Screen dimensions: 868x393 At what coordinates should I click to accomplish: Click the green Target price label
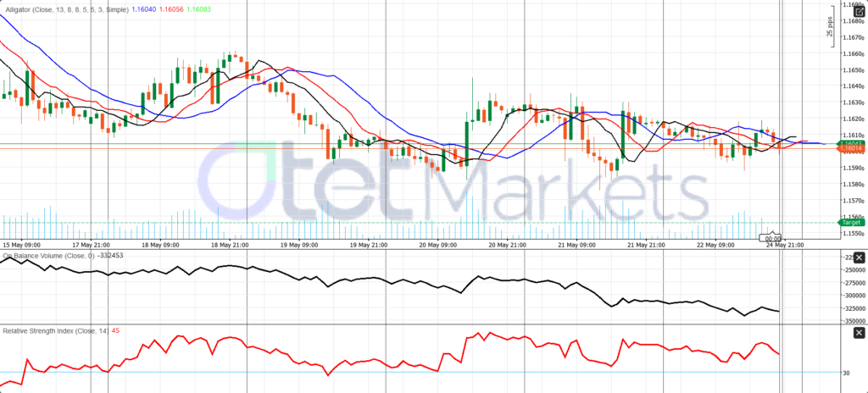(851, 223)
